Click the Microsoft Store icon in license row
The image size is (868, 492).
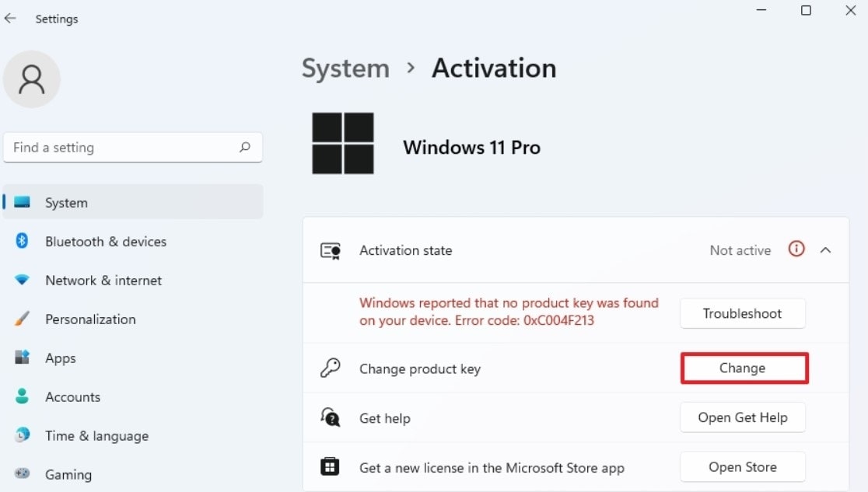pos(330,467)
